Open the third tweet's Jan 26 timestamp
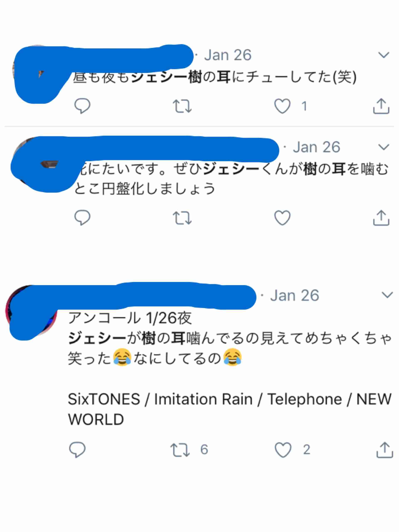Screen dimensions: 399x532 click(295, 295)
